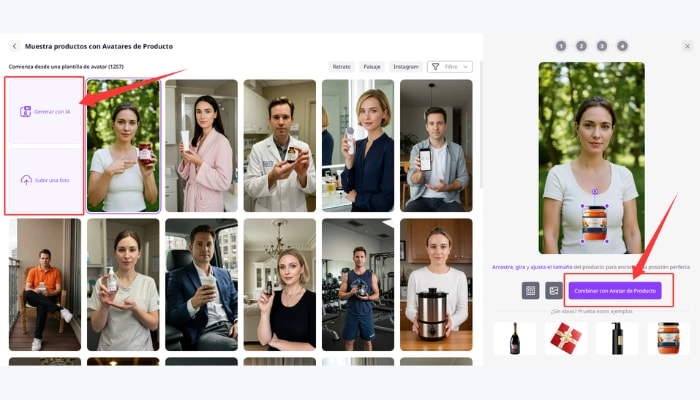Open the Filtro dropdown
700x400 pixels.
tap(449, 66)
